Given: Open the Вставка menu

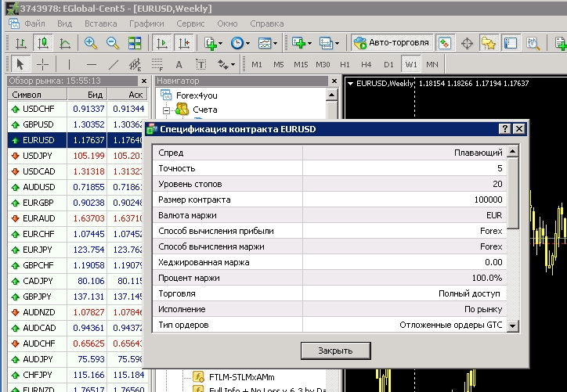Looking at the screenshot, I should click(100, 23).
